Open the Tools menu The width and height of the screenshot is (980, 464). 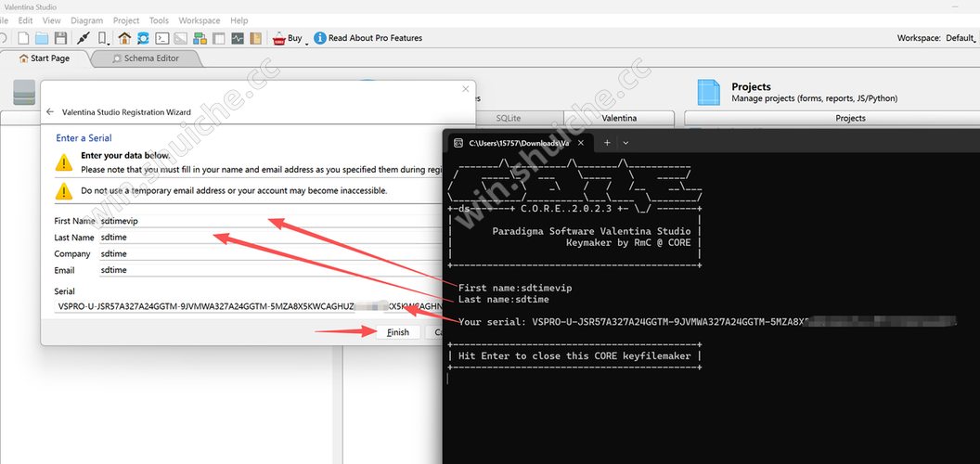tap(159, 20)
